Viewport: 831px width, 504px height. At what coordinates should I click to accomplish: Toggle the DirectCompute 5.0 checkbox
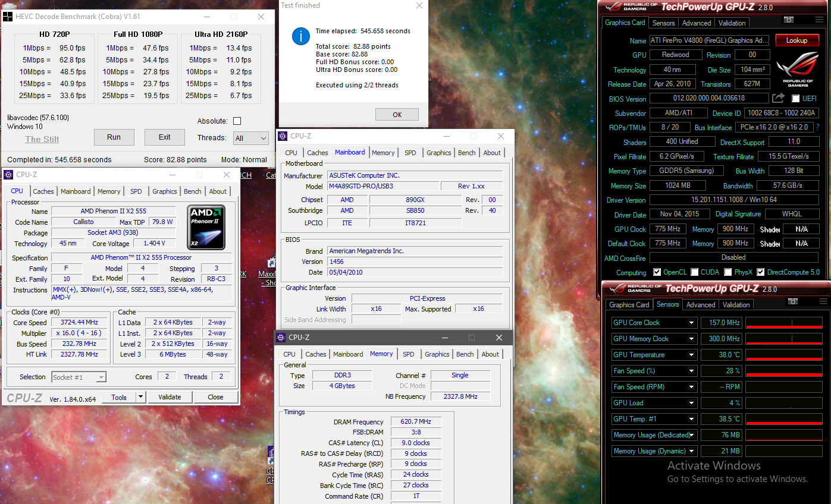(760, 272)
